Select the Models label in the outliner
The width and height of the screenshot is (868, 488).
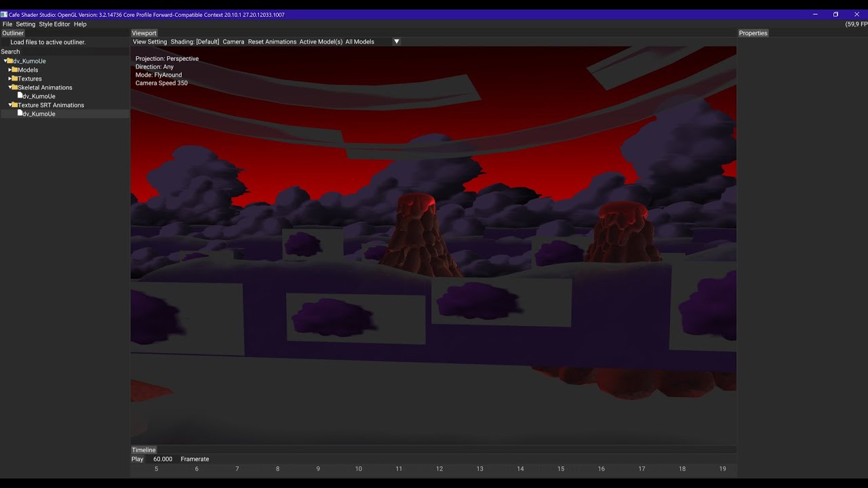click(x=28, y=70)
